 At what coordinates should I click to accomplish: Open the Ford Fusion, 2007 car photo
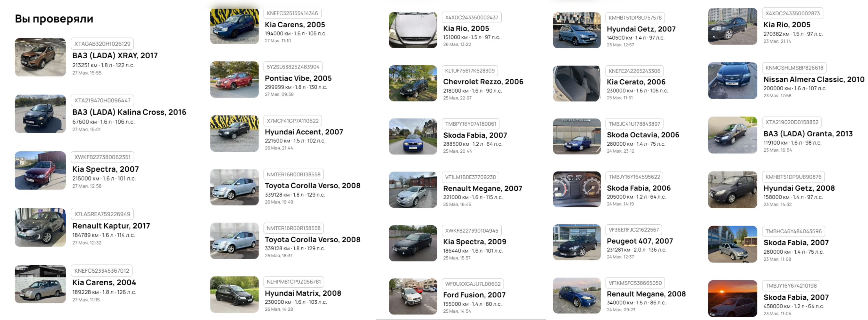coord(413,296)
